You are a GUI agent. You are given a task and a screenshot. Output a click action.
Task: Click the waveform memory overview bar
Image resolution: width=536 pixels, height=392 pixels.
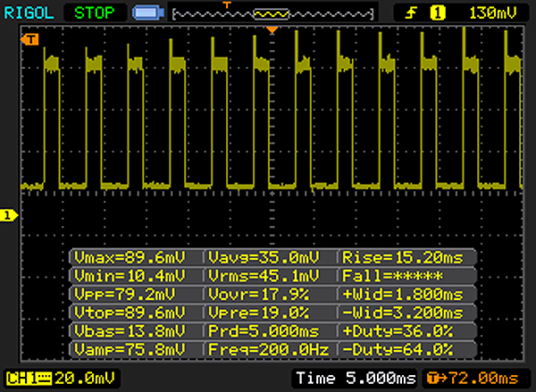(x=272, y=14)
